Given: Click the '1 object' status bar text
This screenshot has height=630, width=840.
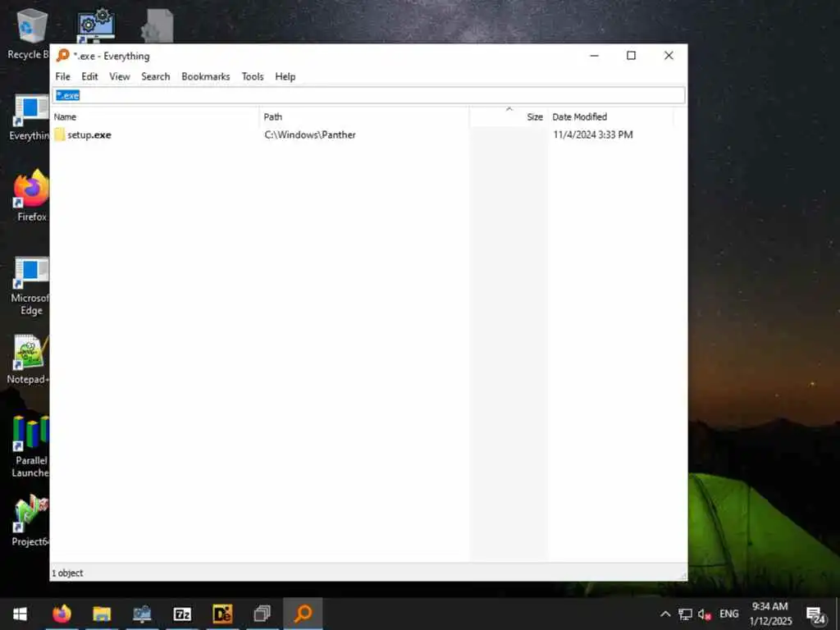Looking at the screenshot, I should [67, 573].
